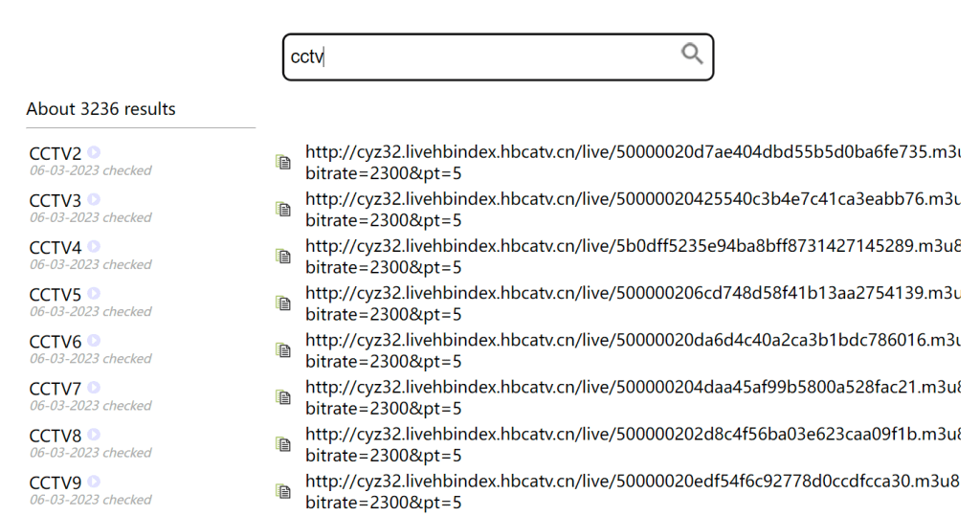This screenshot has height=516, width=980.
Task: Open the CCTV5 channel name
Action: 55,294
